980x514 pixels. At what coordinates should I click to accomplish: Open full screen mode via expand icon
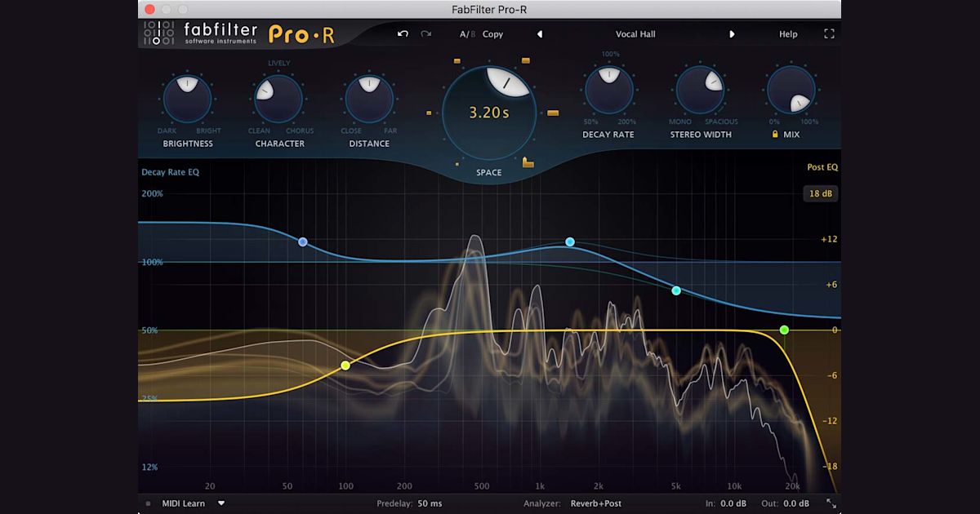pos(828,33)
